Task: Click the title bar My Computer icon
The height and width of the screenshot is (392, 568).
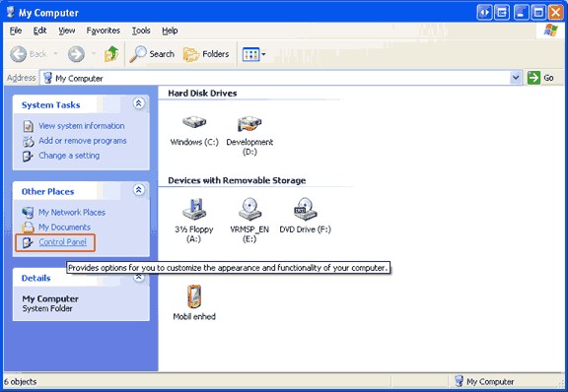Action: click(11, 12)
